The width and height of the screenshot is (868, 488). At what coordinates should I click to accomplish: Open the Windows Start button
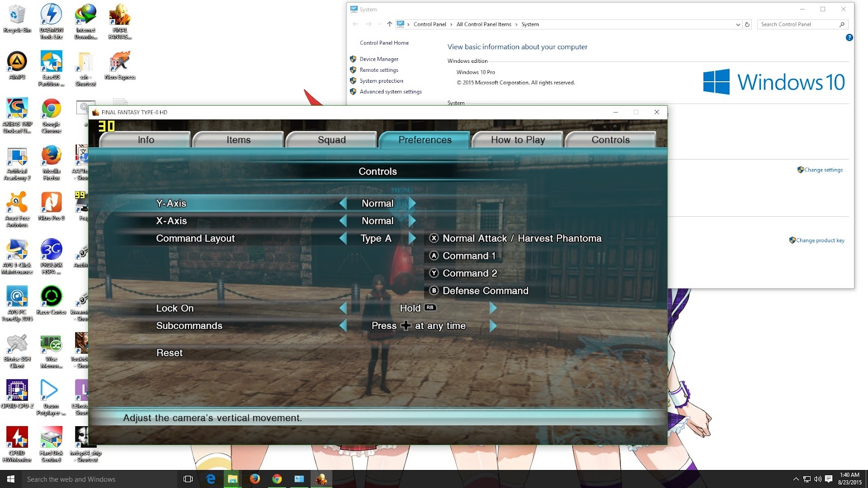coord(10,479)
